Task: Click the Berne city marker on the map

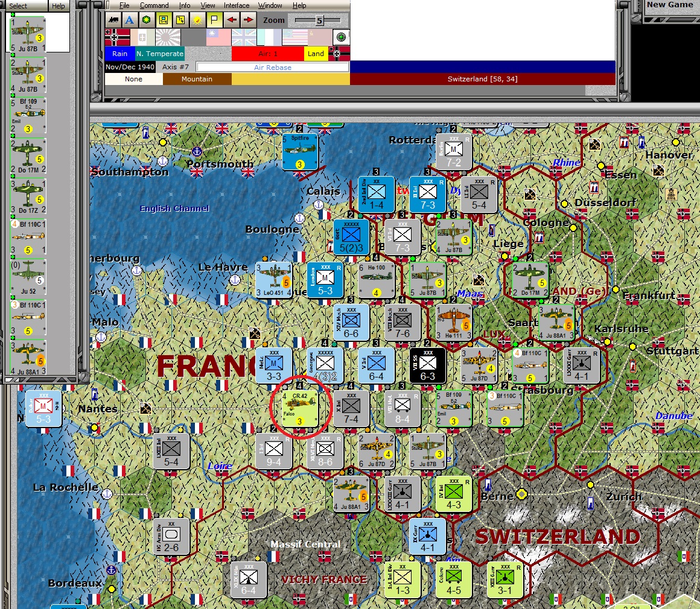Action: 521,494
